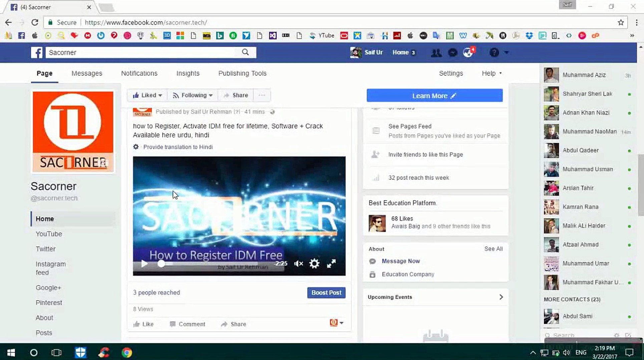Click the Message Now link
The image size is (644, 360).
click(401, 261)
